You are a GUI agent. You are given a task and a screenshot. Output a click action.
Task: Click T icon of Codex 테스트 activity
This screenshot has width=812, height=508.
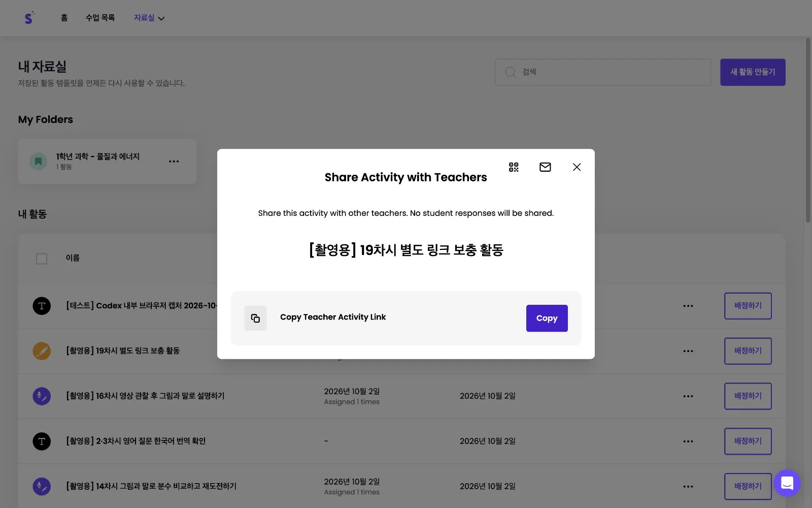[x=42, y=306]
